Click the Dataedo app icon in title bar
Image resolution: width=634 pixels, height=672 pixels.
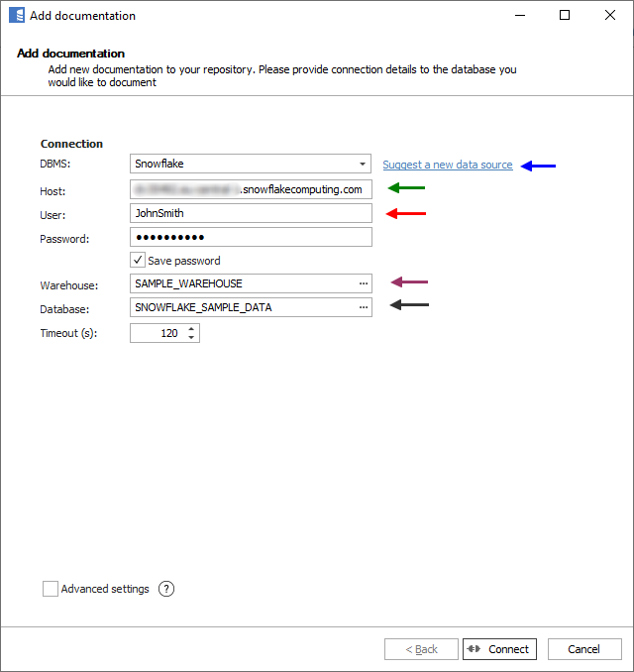point(16,16)
